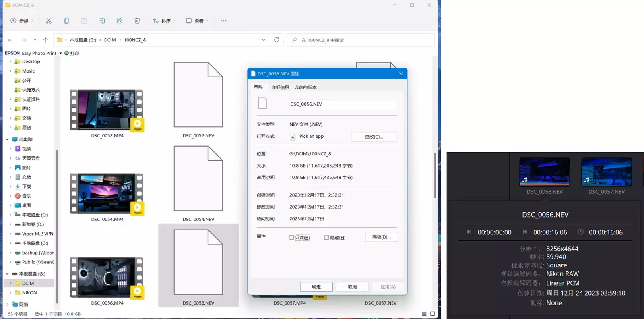Switch to the Details tab in properties
This screenshot has width=644, height=319.
pos(280,87)
